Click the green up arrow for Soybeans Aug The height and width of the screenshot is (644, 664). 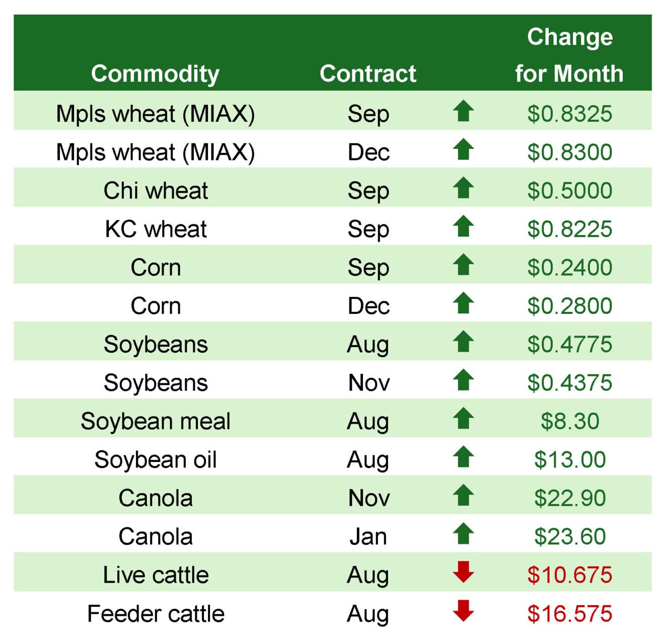point(463,342)
